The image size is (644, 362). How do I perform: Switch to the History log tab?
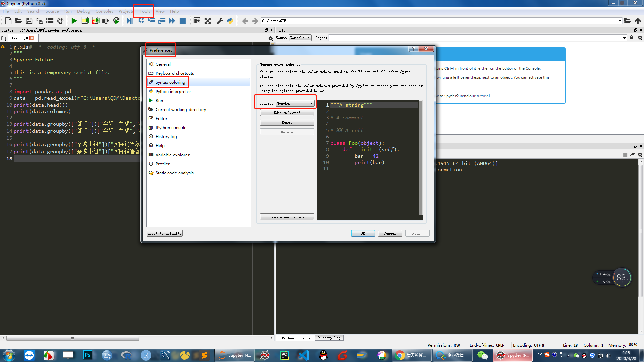pos(329,338)
